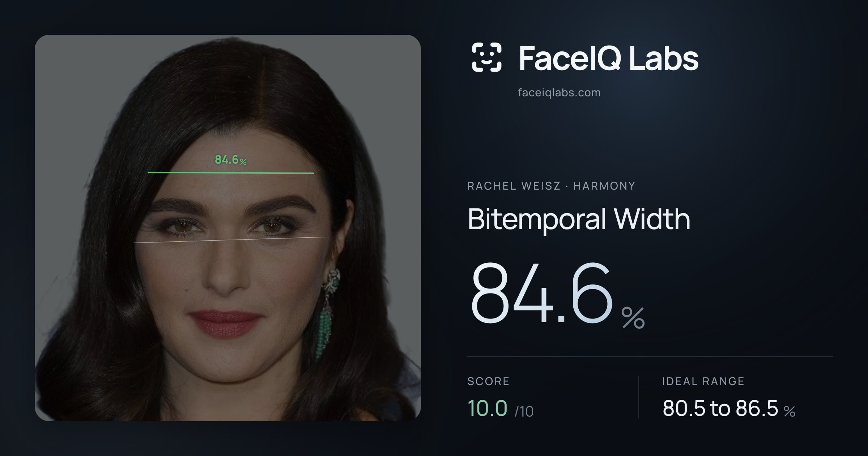
Task: Click the IDEAL RANGE label
Action: (x=703, y=381)
